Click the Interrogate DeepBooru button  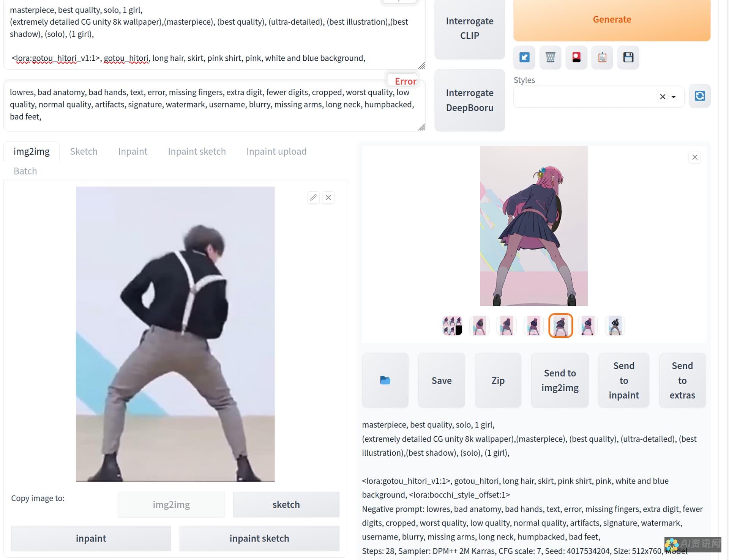pos(469,99)
